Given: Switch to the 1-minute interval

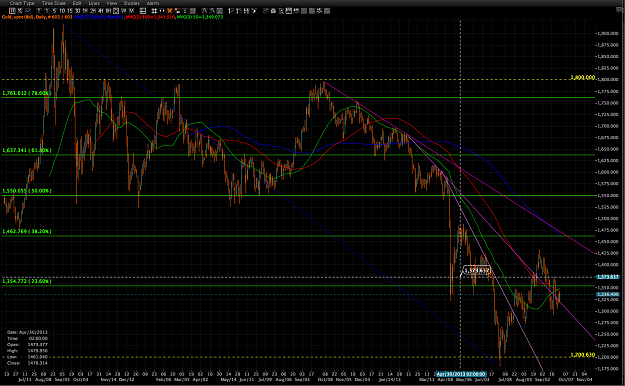Looking at the screenshot, I should click(47, 11).
